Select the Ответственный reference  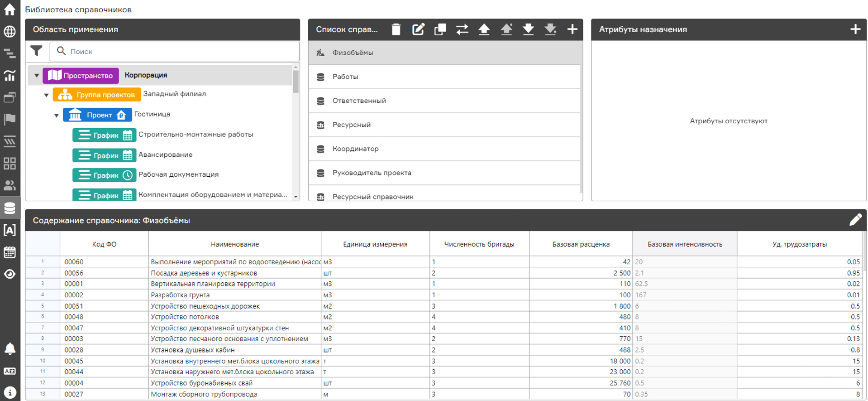tap(444, 101)
